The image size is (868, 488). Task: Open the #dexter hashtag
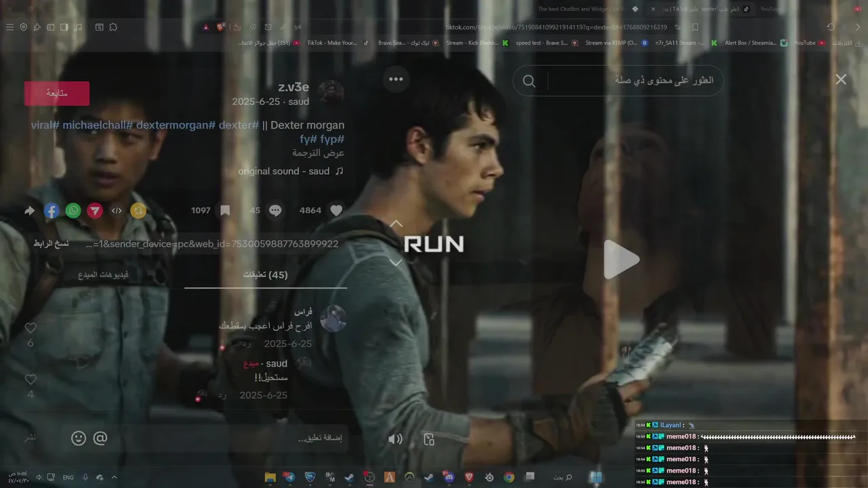coord(239,125)
